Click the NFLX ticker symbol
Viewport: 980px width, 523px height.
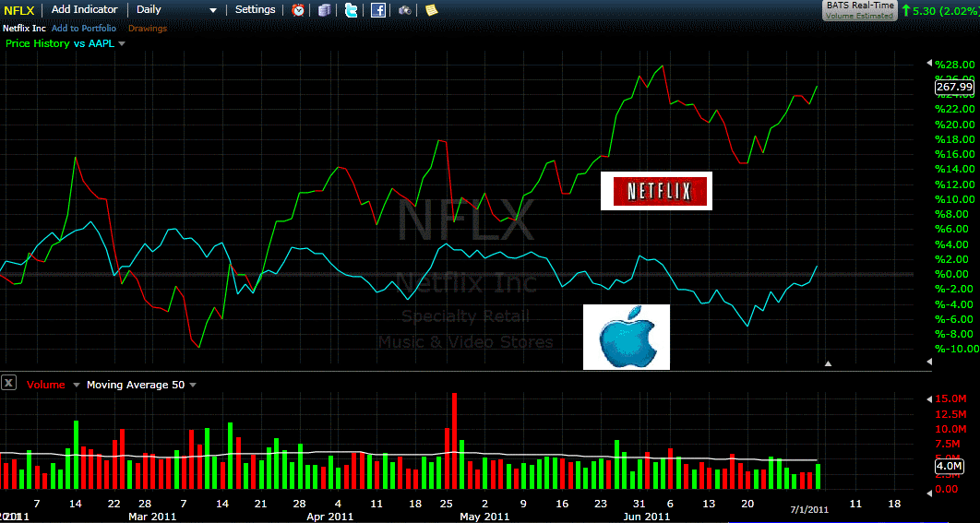18,10
